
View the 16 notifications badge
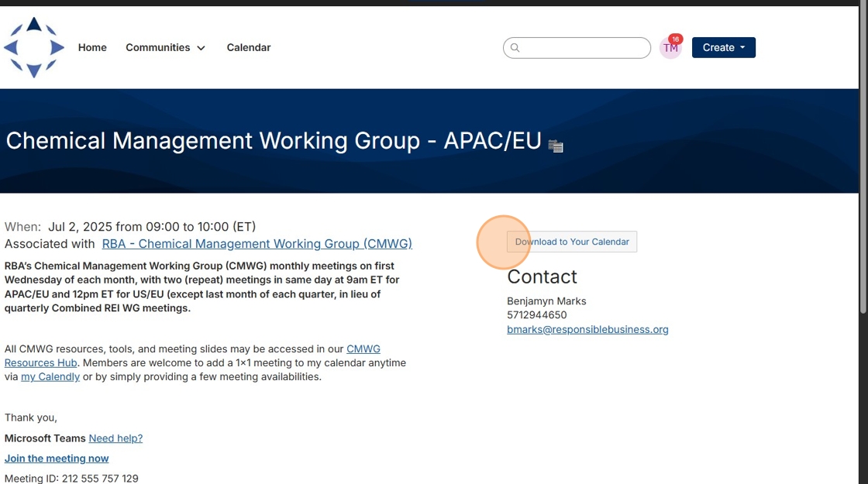tap(675, 39)
